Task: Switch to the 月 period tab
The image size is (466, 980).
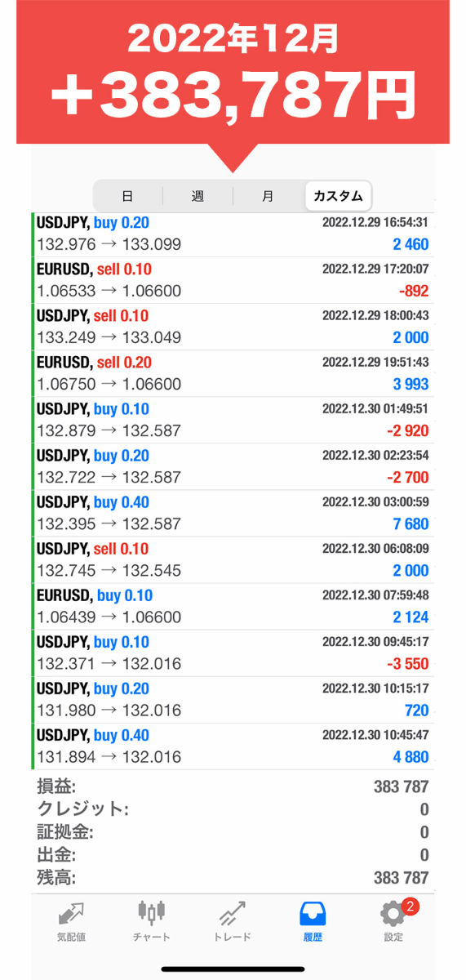Action: [268, 196]
